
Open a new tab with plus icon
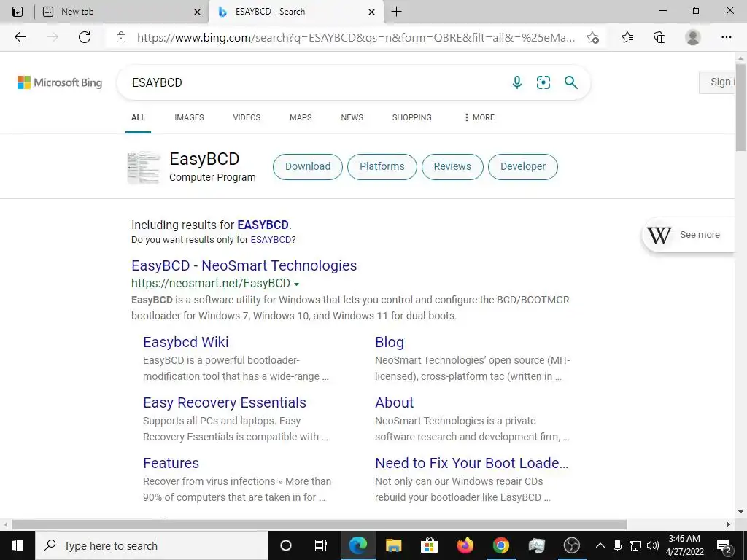pos(396,12)
